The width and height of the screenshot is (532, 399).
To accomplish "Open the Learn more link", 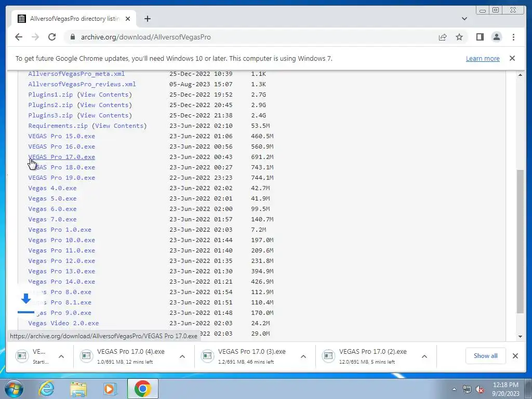I will [x=483, y=58].
